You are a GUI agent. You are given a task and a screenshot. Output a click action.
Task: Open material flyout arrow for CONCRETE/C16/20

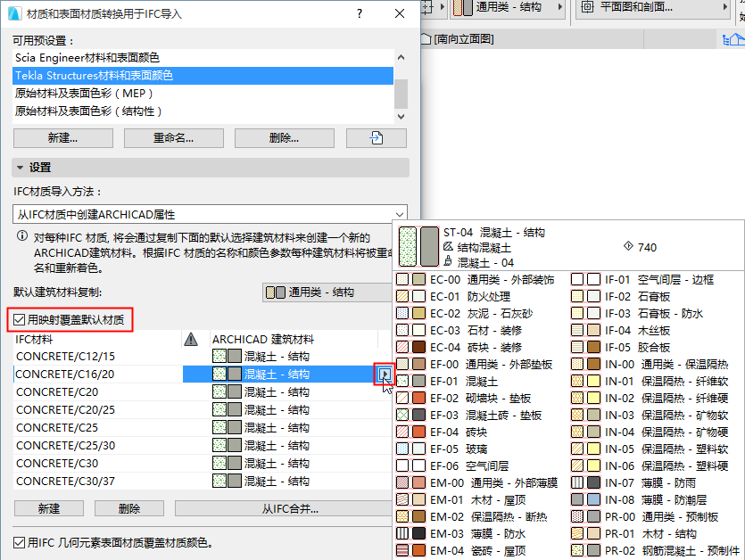(x=384, y=375)
